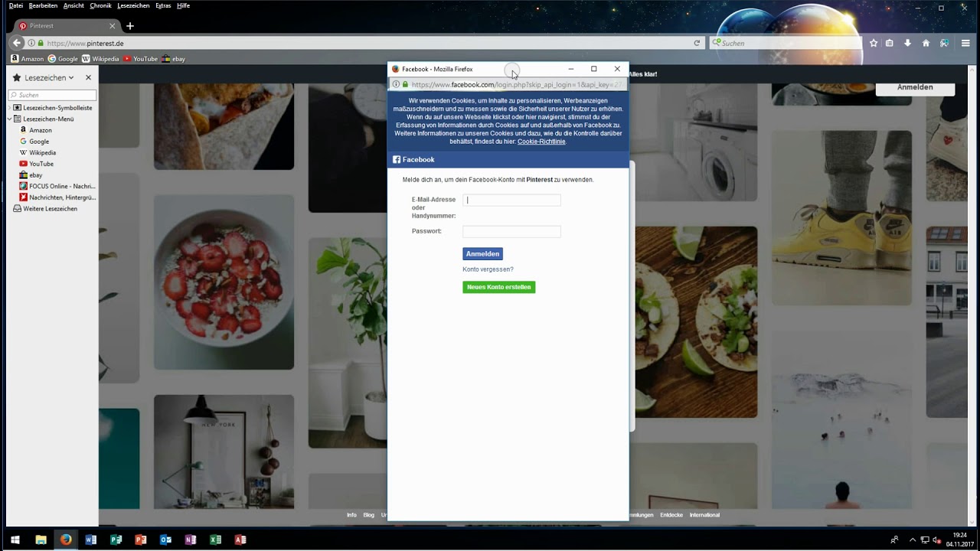The image size is (980, 551).
Task: Focus the Firefox Suchen search bar
Action: point(785,43)
